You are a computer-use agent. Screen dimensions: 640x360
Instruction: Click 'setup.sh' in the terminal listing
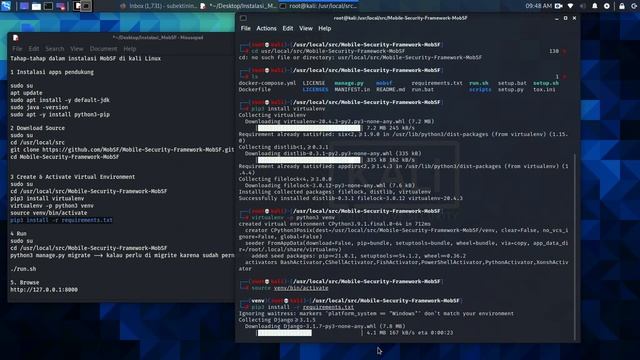546,83
